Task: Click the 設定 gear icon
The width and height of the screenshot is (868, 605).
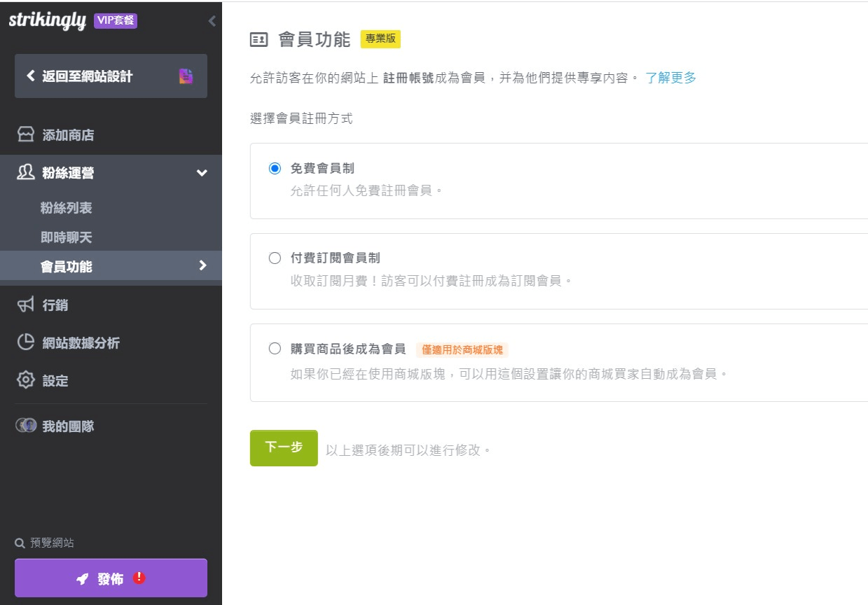Action: pyautogui.click(x=25, y=380)
